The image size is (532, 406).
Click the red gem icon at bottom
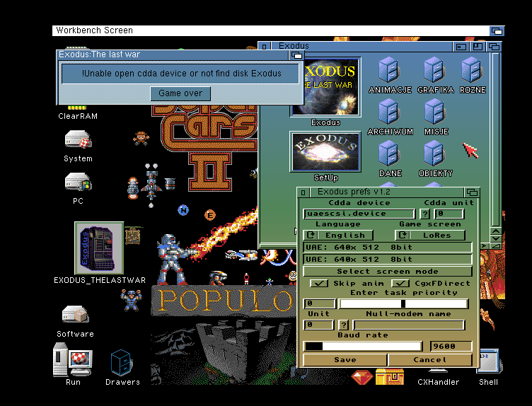pos(362,377)
